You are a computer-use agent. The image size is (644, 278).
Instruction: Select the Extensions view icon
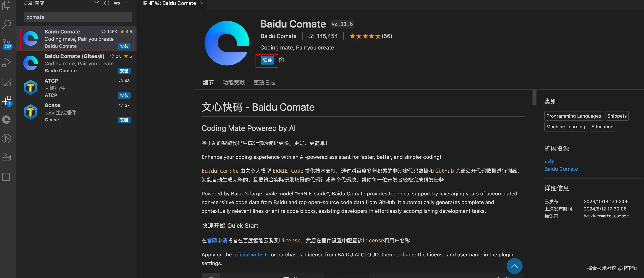(6, 101)
